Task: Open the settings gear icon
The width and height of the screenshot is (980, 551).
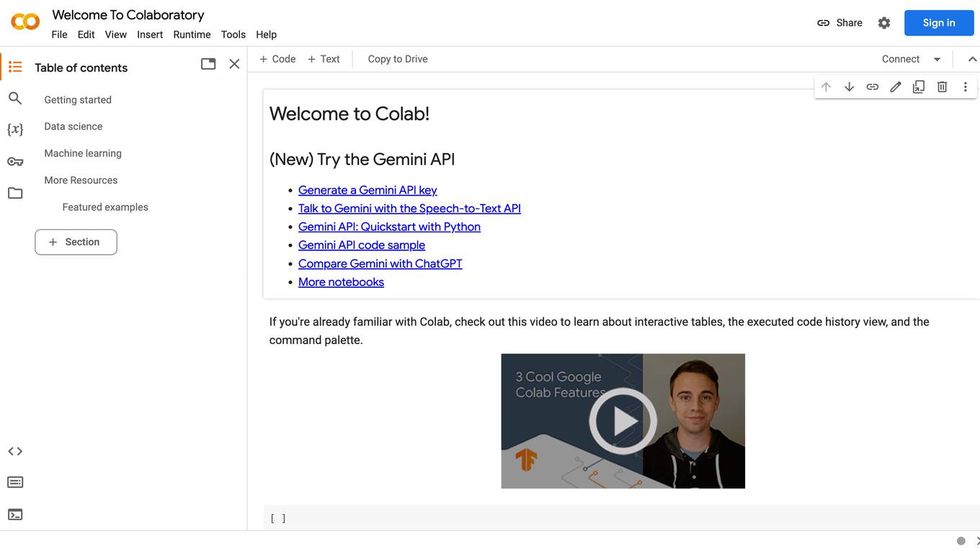Action: tap(884, 23)
